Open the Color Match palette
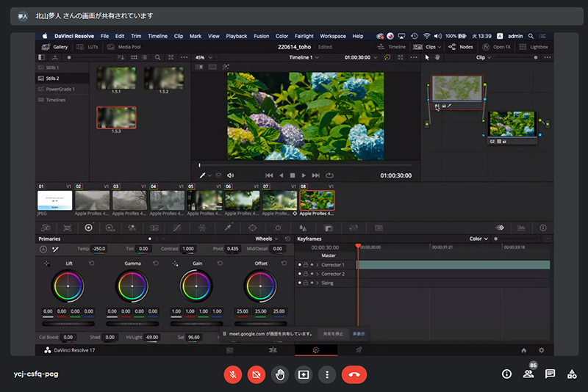Viewport: 588px width, 392px height. (x=67, y=228)
